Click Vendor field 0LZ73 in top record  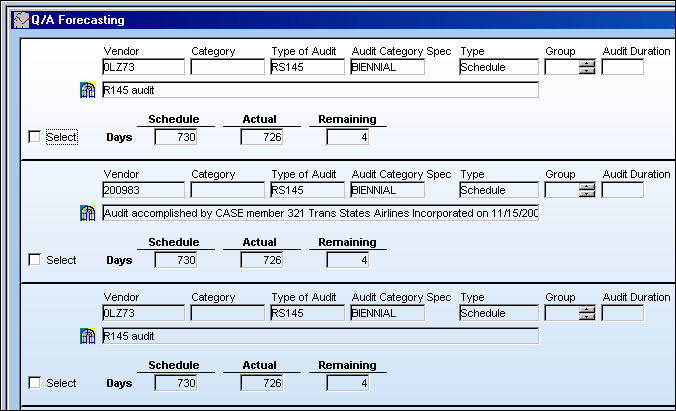click(x=144, y=67)
